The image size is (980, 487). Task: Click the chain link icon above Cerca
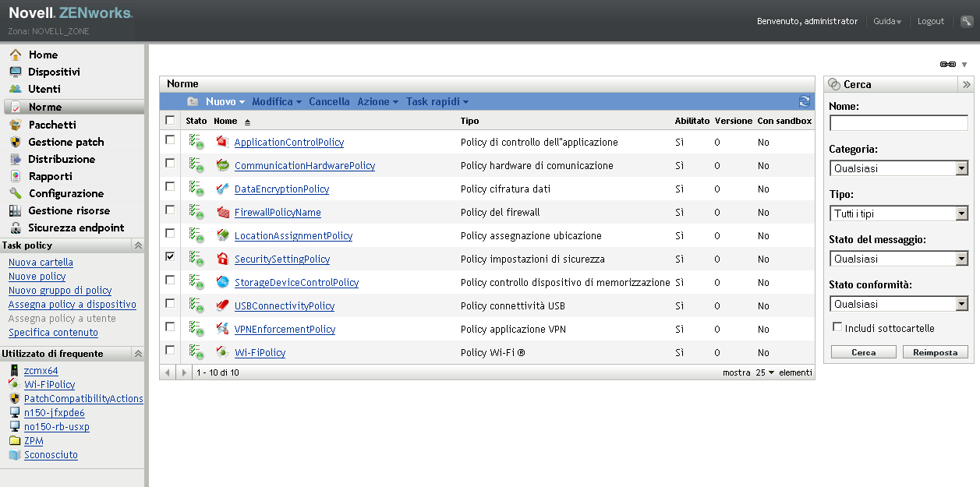(947, 64)
